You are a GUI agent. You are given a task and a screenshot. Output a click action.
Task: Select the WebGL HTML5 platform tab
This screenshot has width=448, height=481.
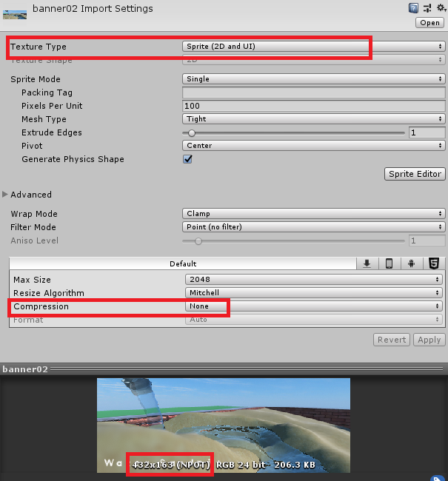pos(434,263)
